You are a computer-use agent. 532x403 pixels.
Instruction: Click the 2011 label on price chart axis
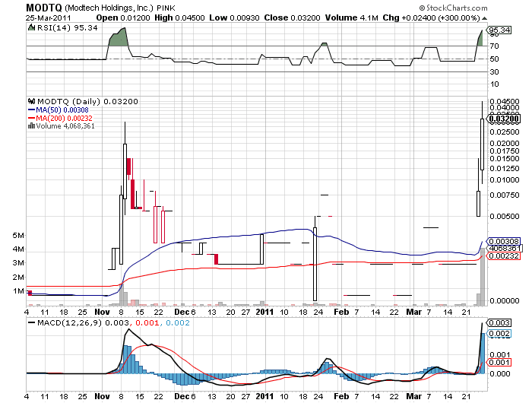[264, 312]
